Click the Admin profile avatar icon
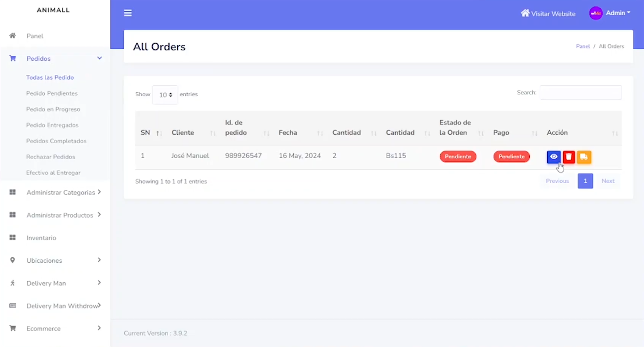This screenshot has height=347, width=644. pyautogui.click(x=596, y=13)
